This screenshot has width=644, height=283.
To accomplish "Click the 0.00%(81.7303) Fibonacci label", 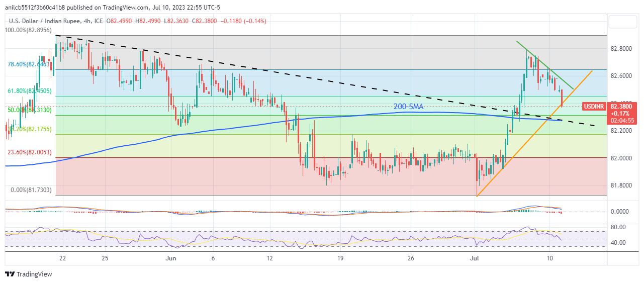I will point(31,190).
